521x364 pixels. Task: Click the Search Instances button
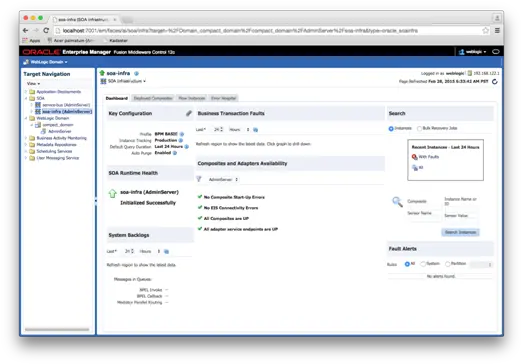coord(460,232)
